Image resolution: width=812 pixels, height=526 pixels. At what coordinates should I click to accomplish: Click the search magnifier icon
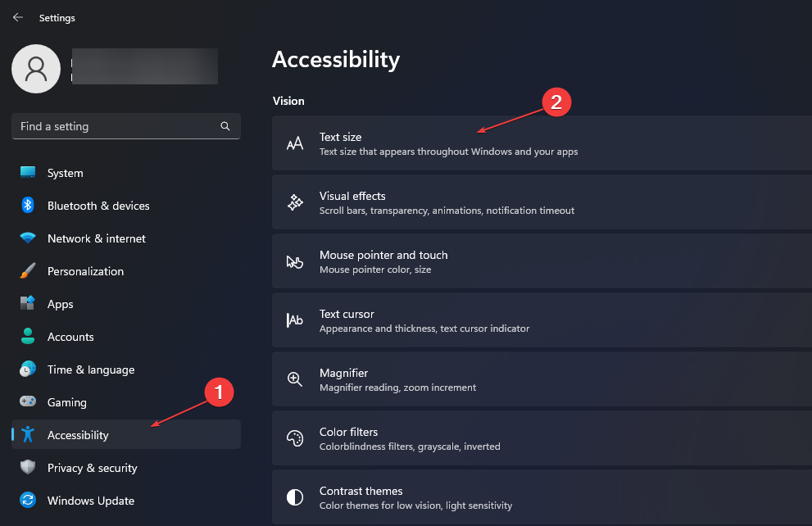(x=225, y=126)
